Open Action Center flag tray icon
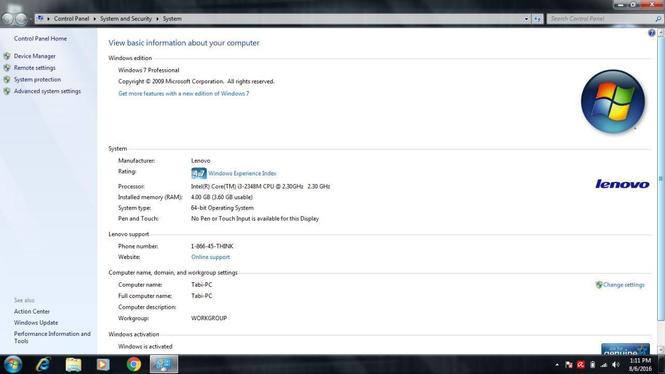The image size is (665, 374). (569, 365)
